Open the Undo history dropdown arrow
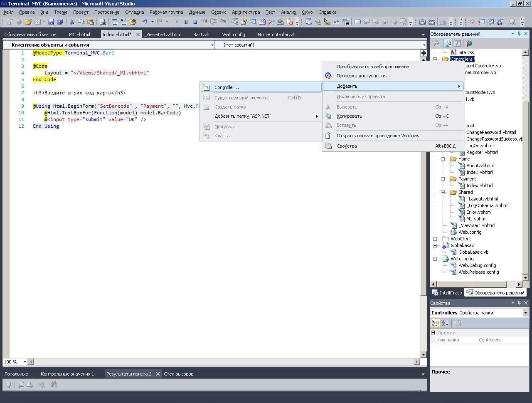 [152, 22]
